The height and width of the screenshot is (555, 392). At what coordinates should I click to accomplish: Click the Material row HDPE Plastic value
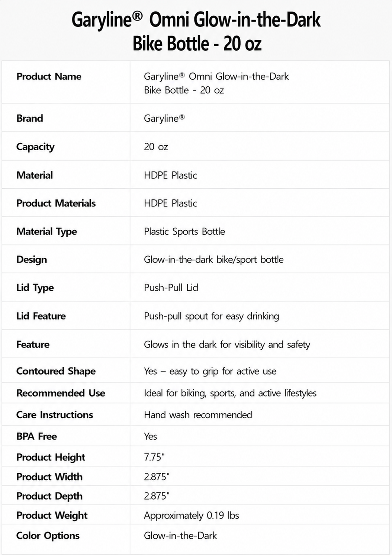(170, 175)
